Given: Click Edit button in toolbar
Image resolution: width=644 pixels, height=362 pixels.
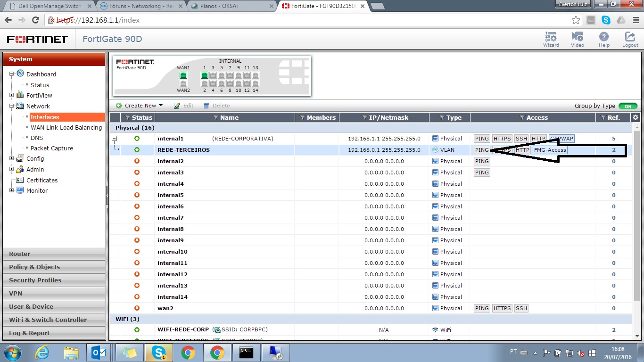Looking at the screenshot, I should click(x=183, y=106).
